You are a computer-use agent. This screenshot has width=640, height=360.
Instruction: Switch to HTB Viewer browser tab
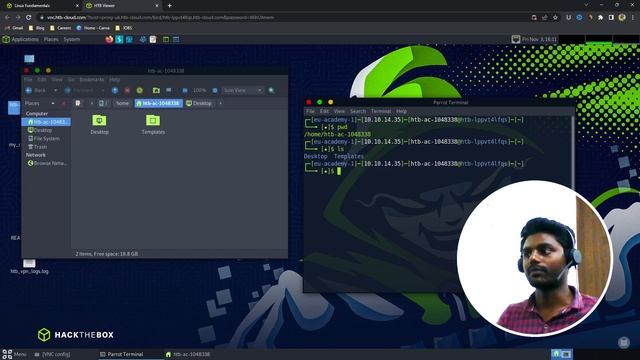pos(122,6)
